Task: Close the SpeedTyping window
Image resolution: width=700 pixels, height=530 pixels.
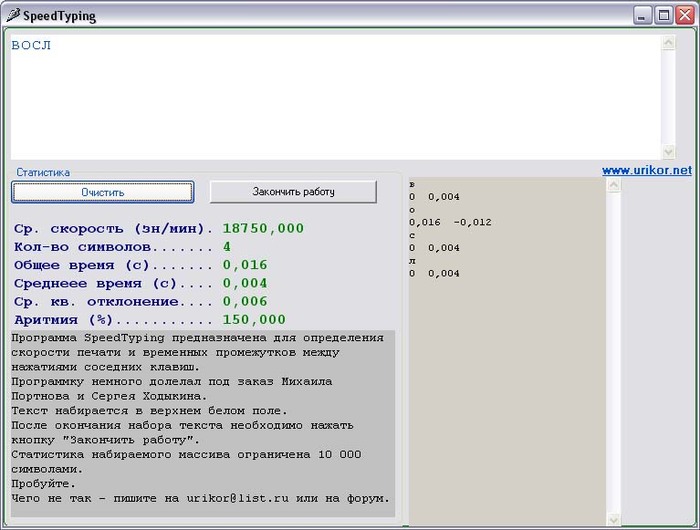Action: [684, 16]
